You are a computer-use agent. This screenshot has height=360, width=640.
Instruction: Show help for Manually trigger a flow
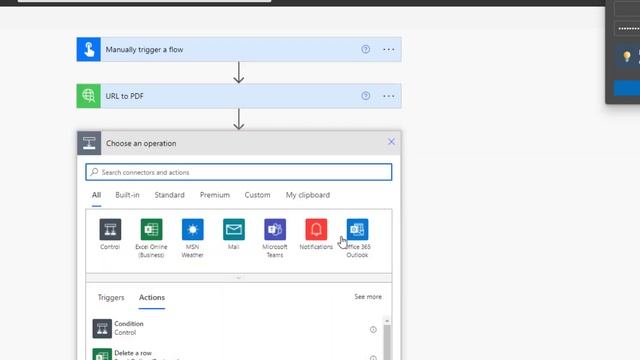366,49
